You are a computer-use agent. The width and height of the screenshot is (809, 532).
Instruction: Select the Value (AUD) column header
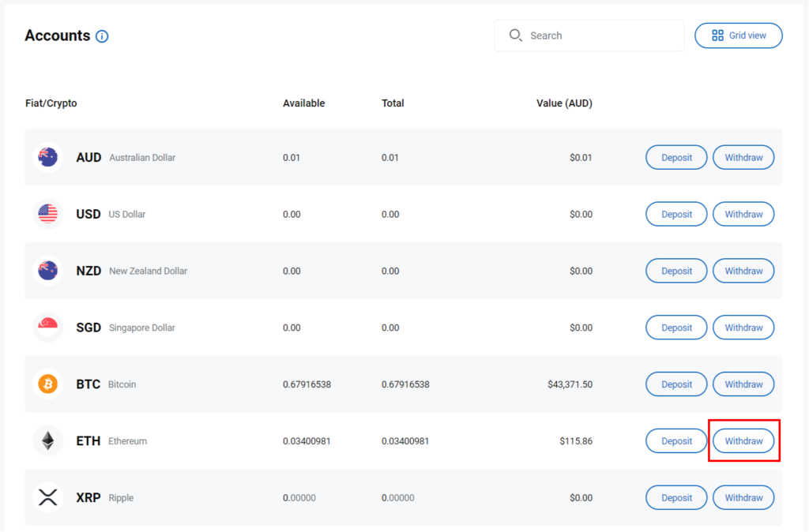[564, 103]
